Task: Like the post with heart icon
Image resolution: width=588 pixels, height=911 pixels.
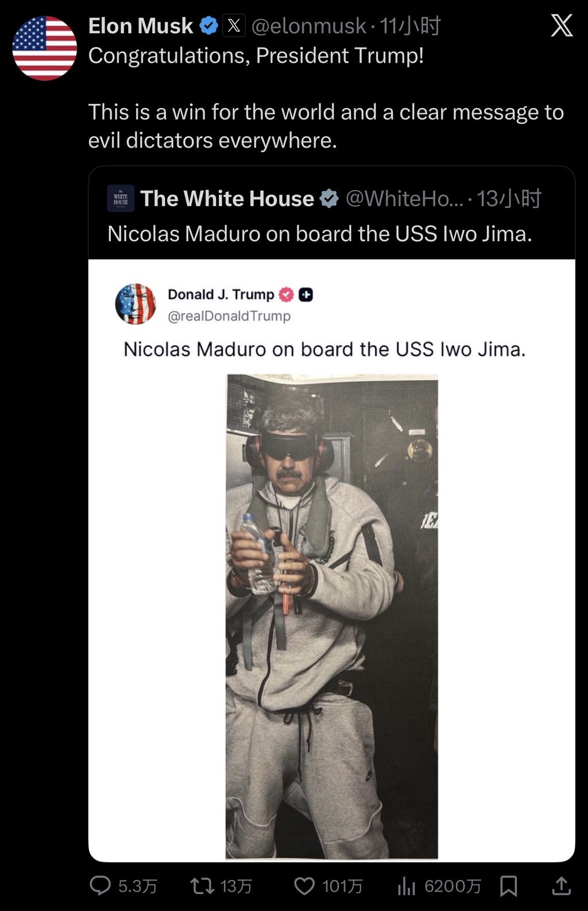Action: pyautogui.click(x=304, y=885)
